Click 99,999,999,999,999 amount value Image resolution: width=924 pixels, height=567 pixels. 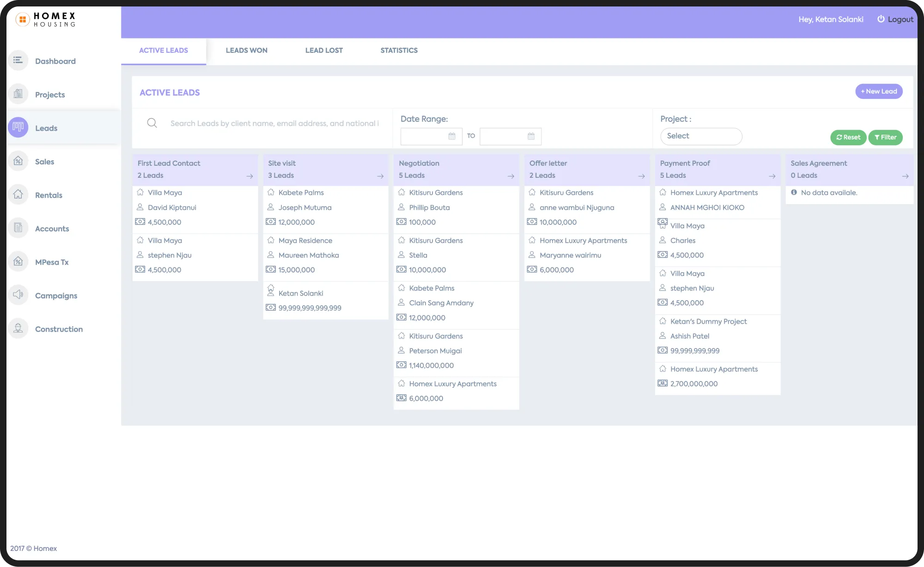click(x=310, y=308)
